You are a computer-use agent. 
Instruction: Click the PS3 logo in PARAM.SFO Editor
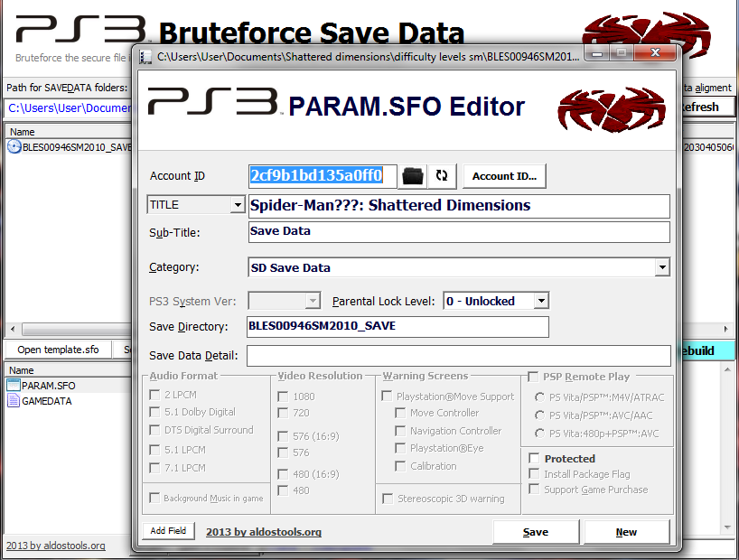coord(213,101)
